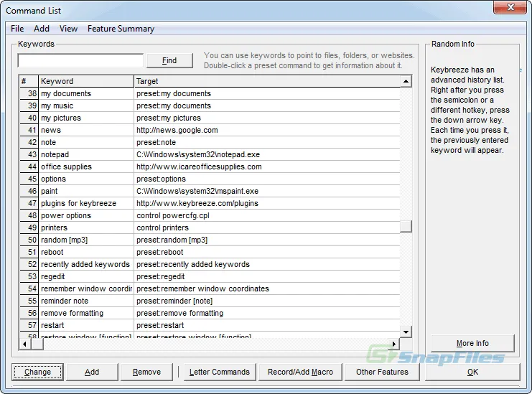Select 'remember window coordir' keyword
532x394 pixels.
point(86,289)
